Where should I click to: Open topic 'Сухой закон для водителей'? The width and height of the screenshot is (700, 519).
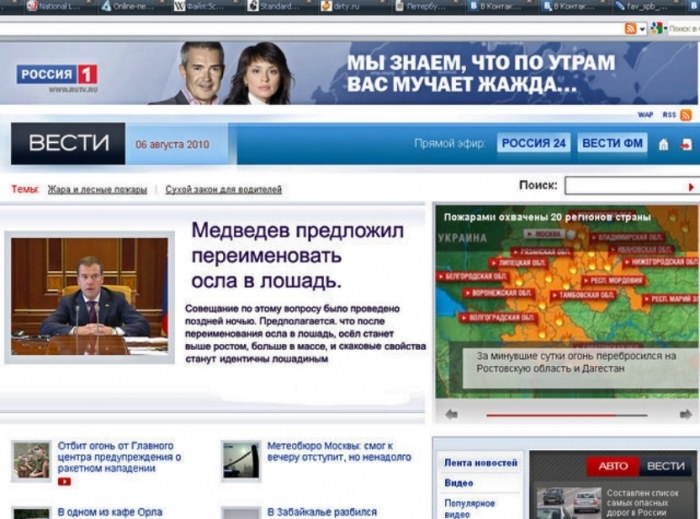tap(223, 189)
